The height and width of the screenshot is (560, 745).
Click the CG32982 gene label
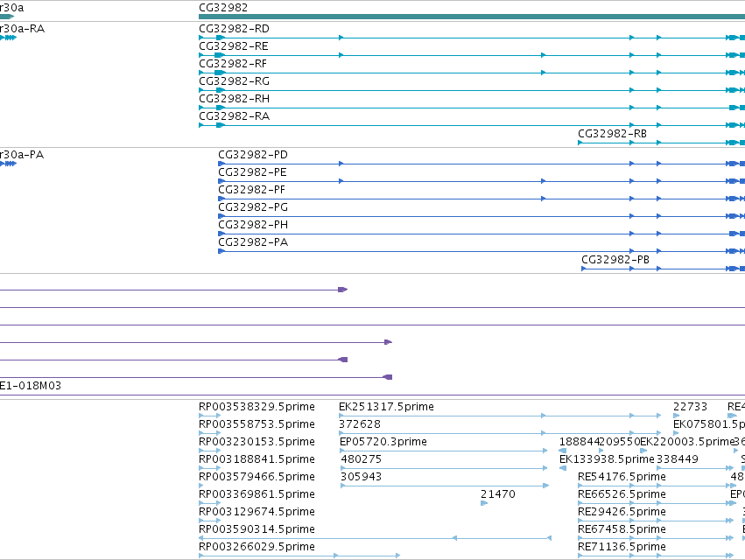click(223, 8)
